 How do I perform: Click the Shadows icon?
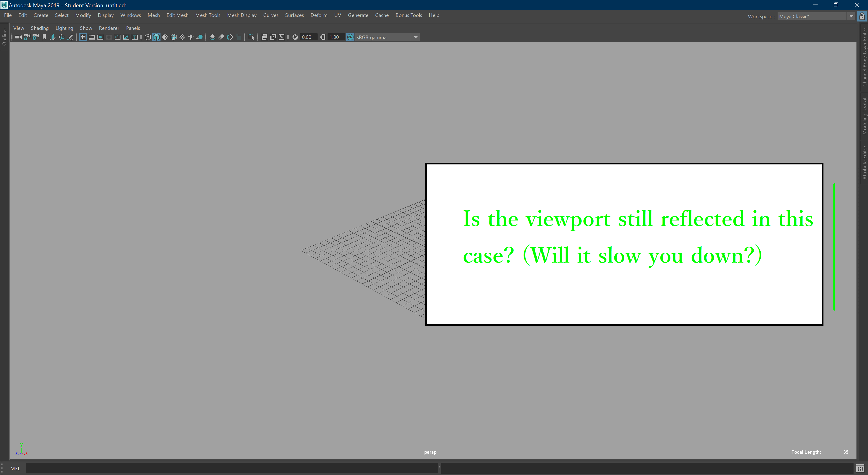(x=199, y=37)
